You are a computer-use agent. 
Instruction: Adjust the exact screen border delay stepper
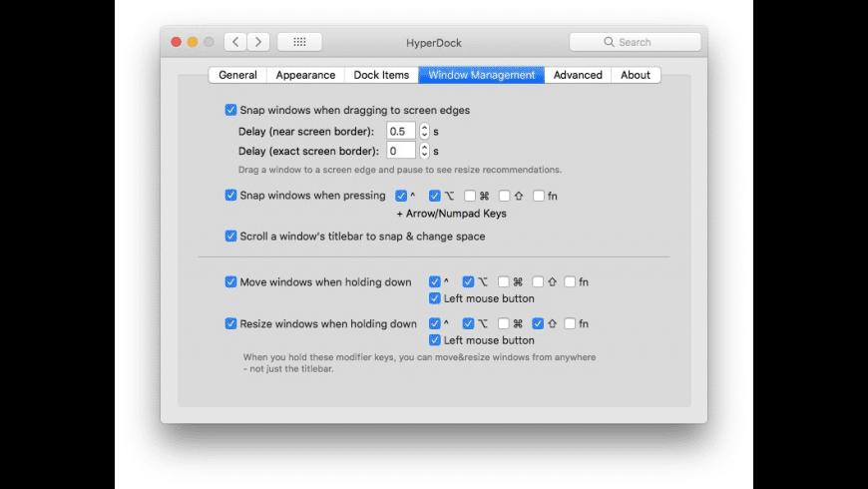click(x=424, y=151)
